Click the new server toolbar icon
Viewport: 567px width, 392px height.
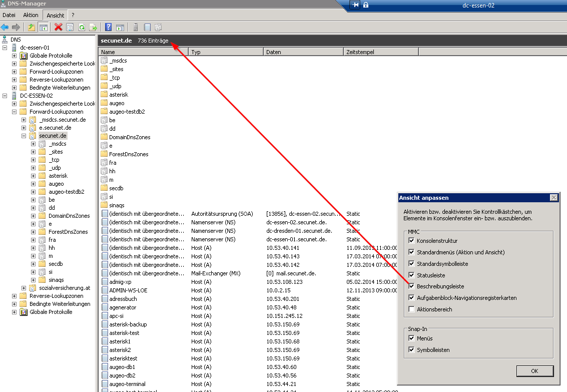click(136, 27)
